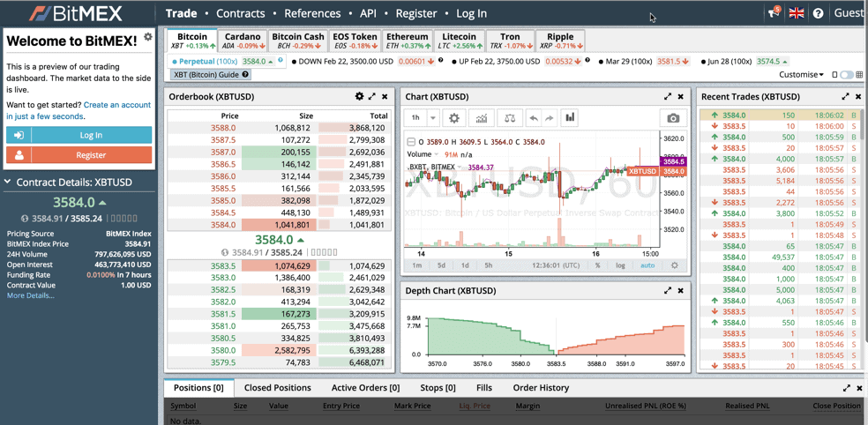Change chart bar style icon

click(570, 118)
